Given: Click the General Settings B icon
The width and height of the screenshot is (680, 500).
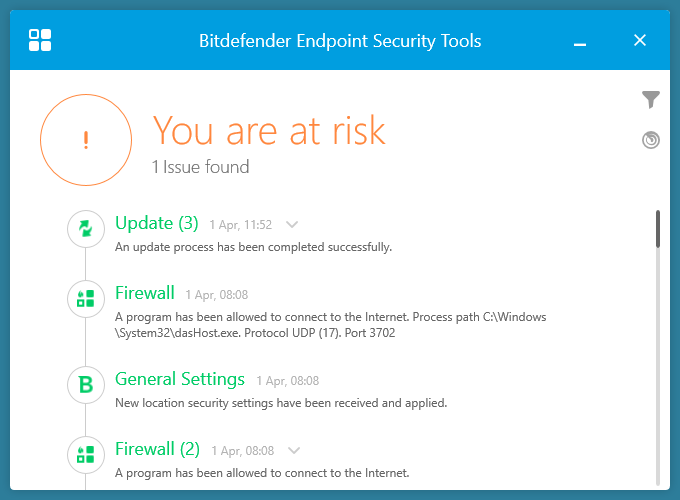Looking at the screenshot, I should [86, 383].
